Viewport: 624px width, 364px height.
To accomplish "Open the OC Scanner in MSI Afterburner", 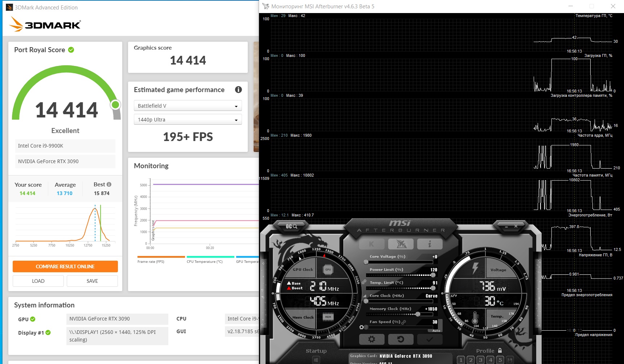I will click(291, 226).
